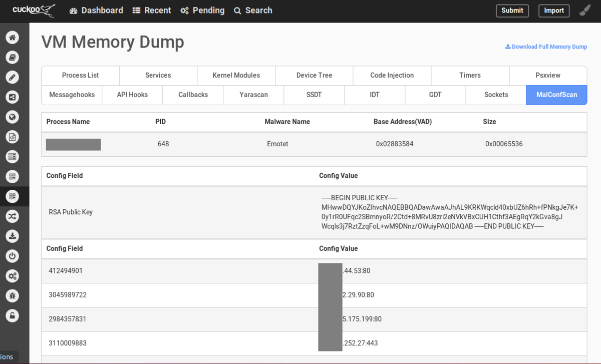
Task: Switch to the Yarascan tab
Action: pyautogui.click(x=253, y=95)
